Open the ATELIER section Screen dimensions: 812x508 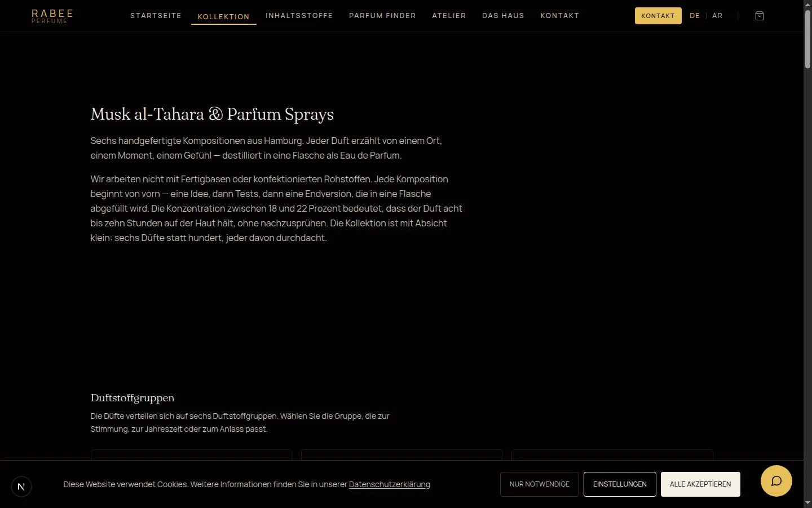pyautogui.click(x=449, y=16)
